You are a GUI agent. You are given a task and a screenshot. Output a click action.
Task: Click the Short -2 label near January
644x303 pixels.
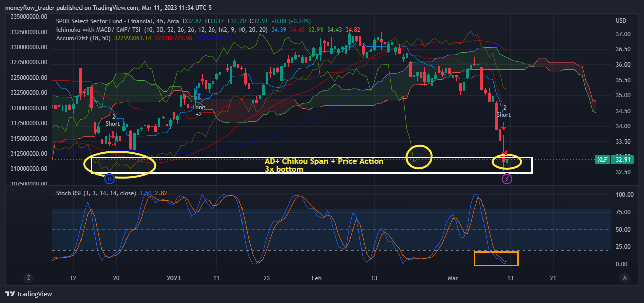[x=113, y=120]
